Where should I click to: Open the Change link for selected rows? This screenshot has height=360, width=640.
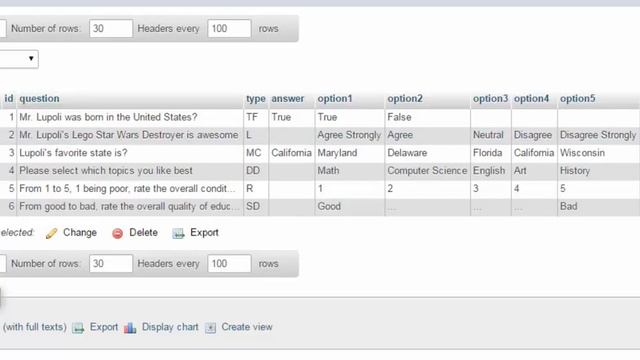click(80, 233)
